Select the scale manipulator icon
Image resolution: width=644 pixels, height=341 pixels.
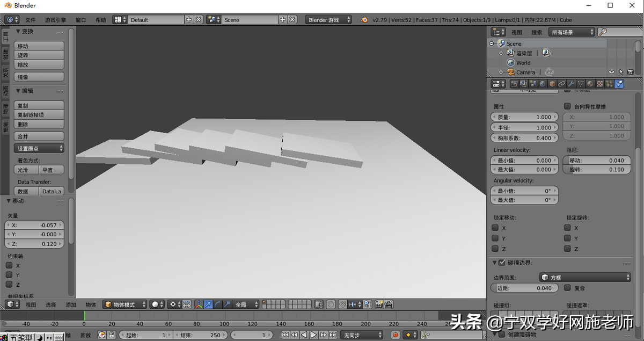[227, 304]
